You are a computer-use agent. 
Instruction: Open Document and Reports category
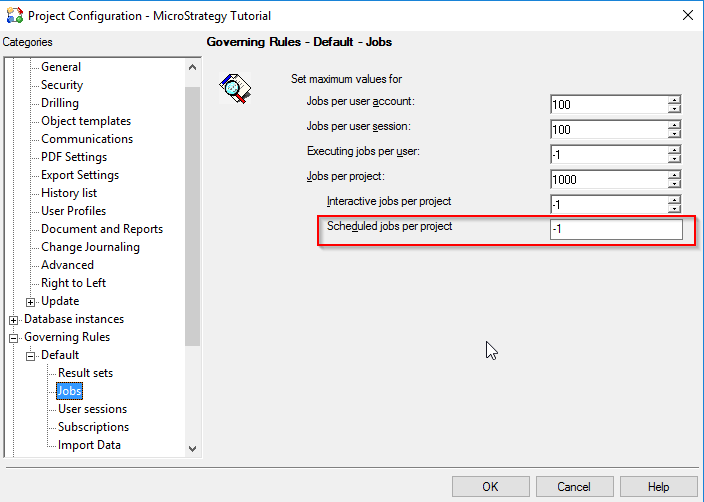point(102,229)
